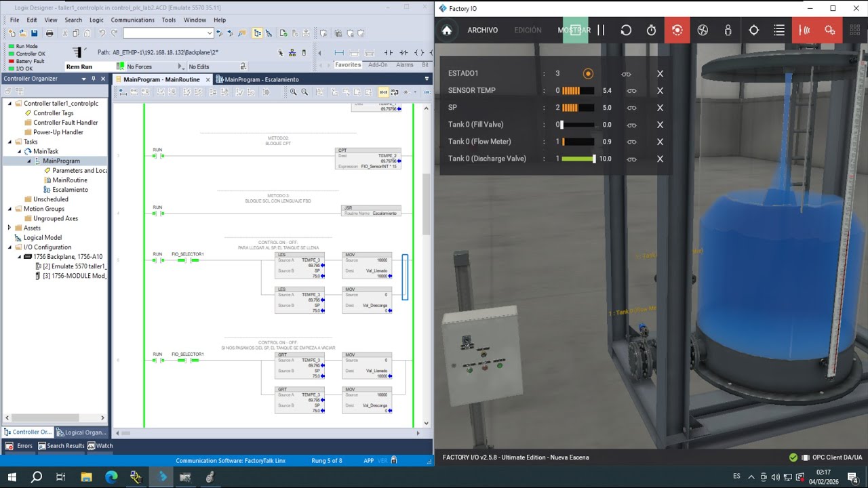Toggle sensor tags display icon
This screenshot has width=868, height=488.
(x=804, y=30)
